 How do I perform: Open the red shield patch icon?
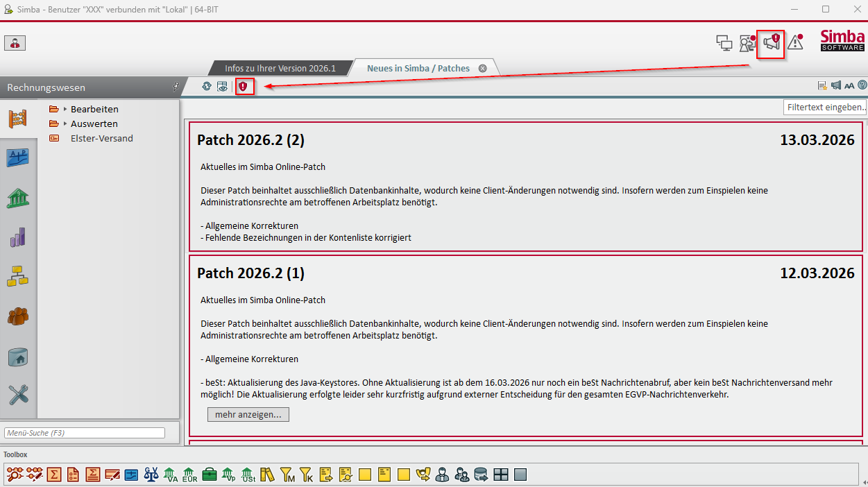pos(243,87)
